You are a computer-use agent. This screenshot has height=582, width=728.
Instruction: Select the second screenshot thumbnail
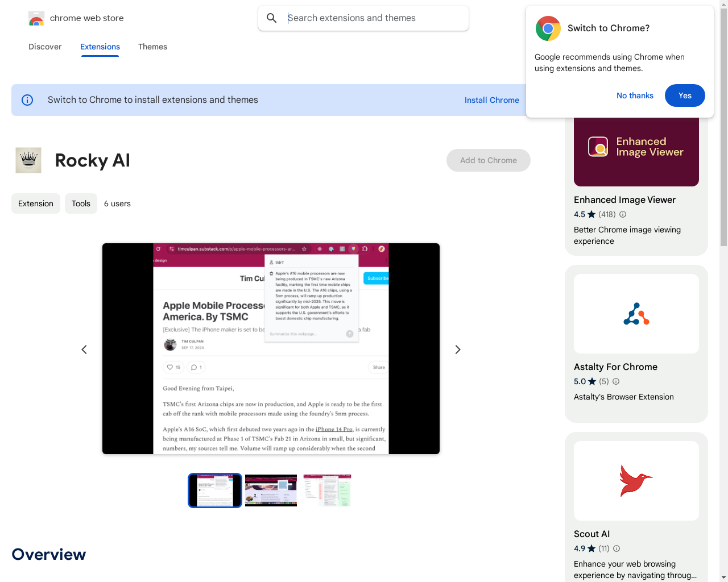point(271,490)
